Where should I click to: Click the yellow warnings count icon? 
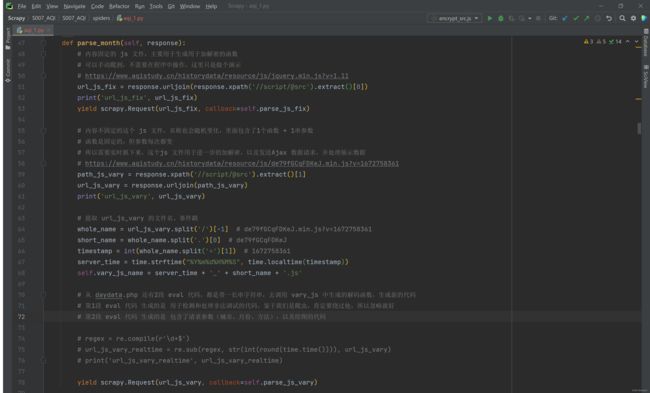click(589, 41)
